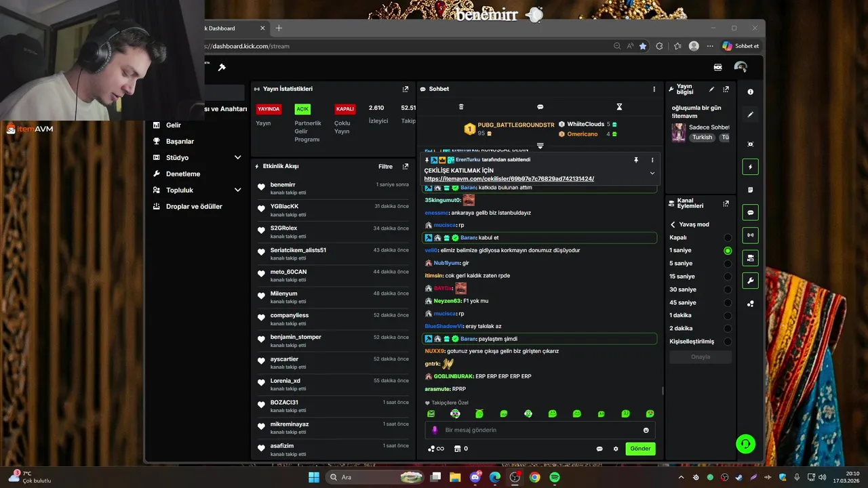Click the chat scrollbar
The width and height of the screenshot is (868, 488).
663,391
